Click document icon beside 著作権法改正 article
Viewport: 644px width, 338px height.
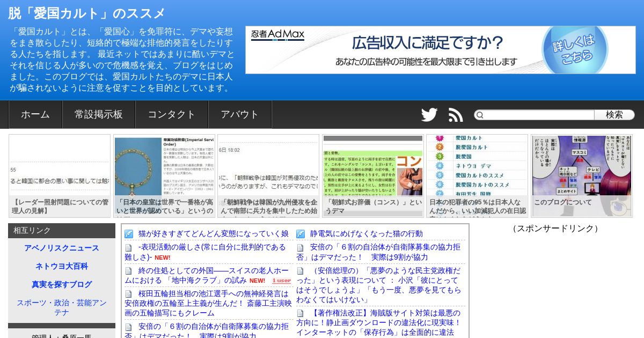point(301,313)
